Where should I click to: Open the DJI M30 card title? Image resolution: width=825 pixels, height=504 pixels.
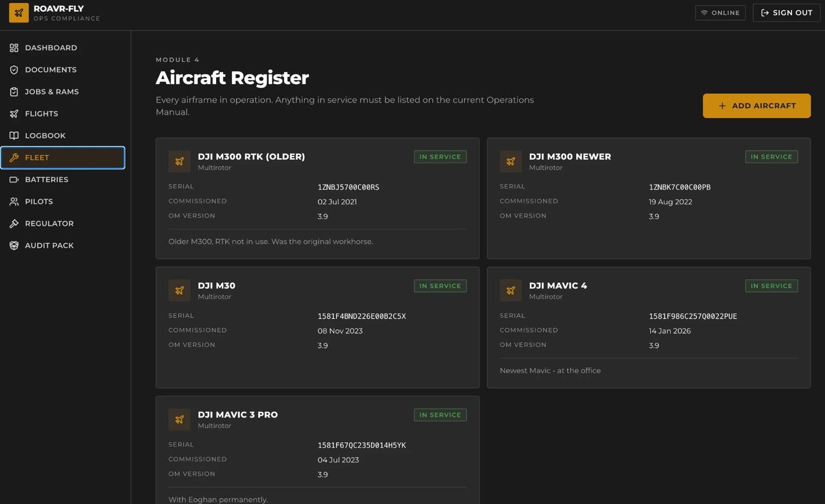point(217,285)
